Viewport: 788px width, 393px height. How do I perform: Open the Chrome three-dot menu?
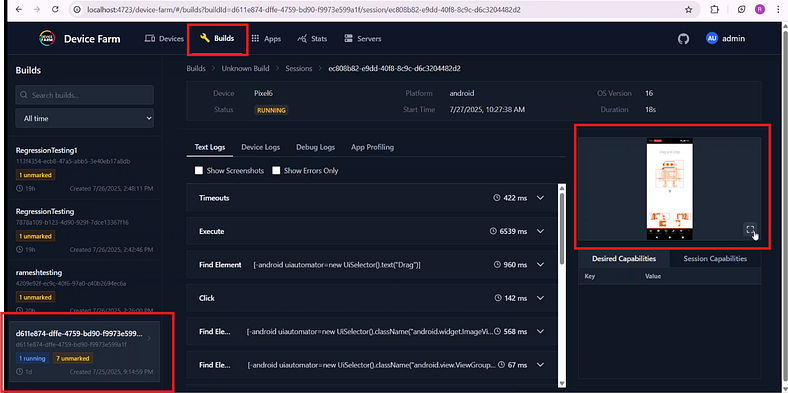[x=778, y=10]
